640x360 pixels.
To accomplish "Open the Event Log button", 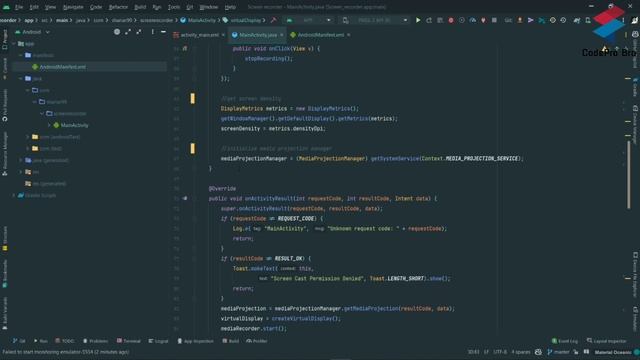I will (x=565, y=341).
